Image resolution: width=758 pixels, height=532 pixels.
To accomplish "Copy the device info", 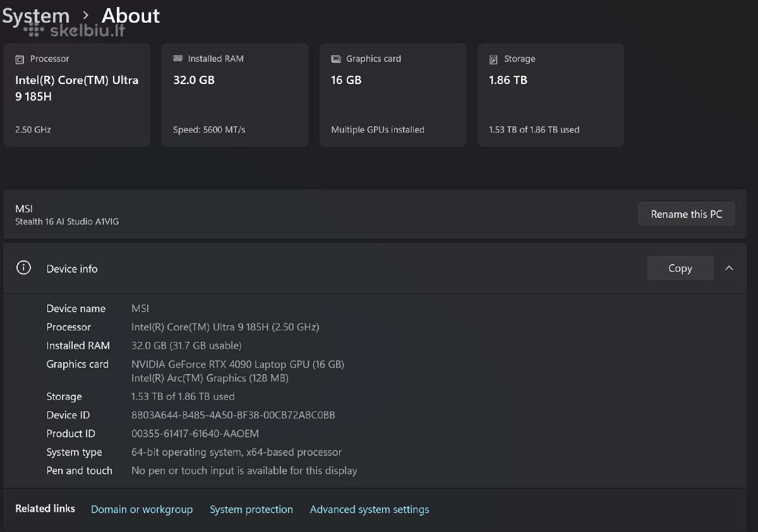I will click(680, 268).
